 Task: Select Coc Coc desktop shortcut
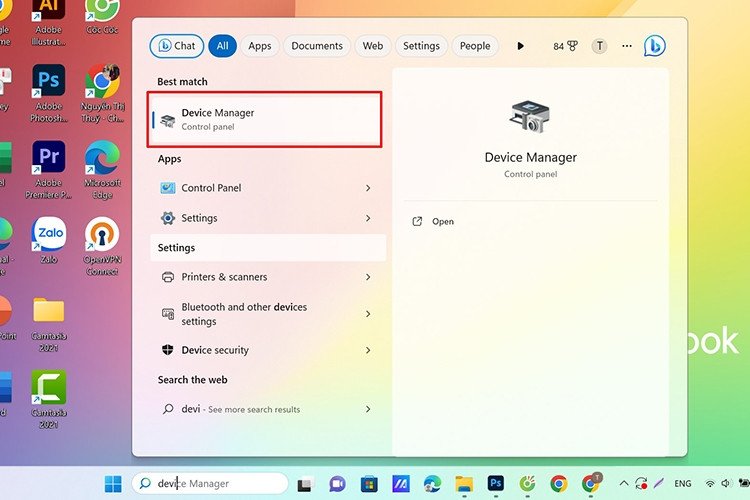click(102, 18)
